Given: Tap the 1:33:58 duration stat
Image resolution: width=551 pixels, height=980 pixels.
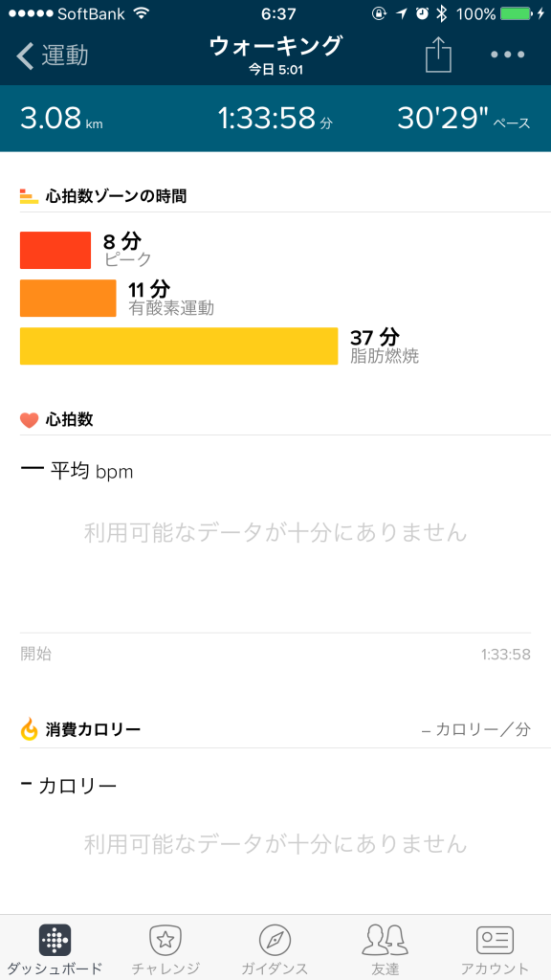Looking at the screenshot, I should coord(275,118).
